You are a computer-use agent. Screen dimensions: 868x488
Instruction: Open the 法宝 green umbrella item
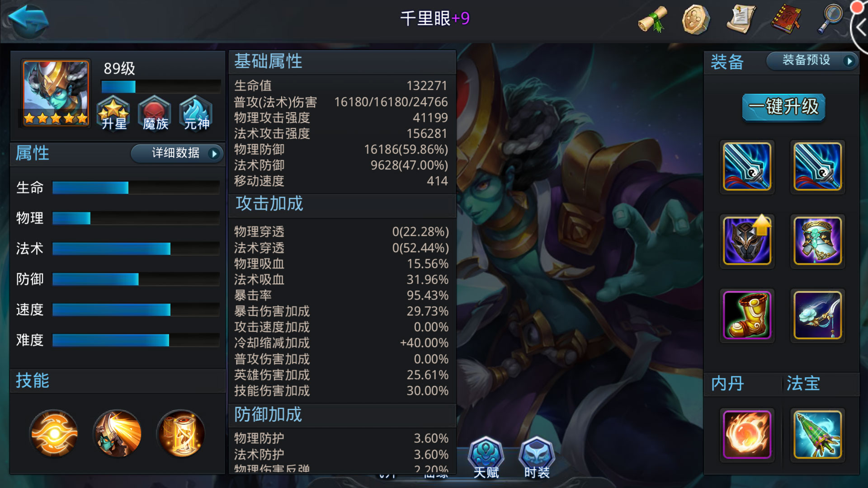[x=817, y=434]
